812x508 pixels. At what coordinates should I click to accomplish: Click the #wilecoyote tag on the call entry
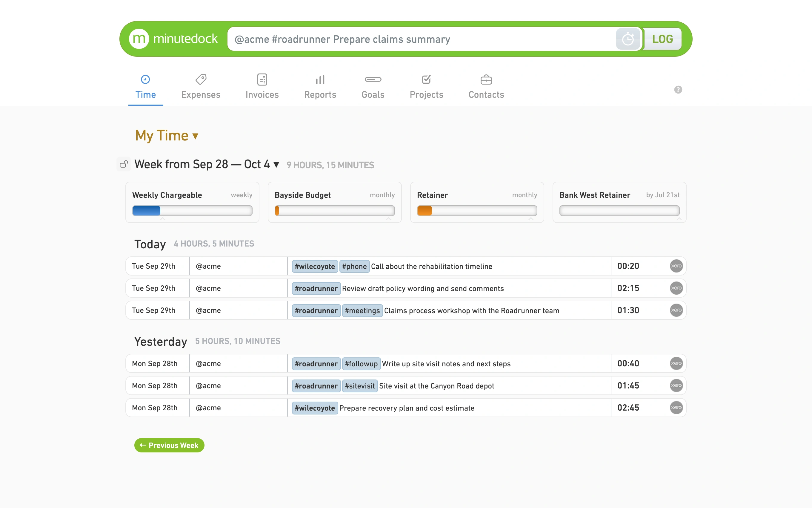point(315,267)
